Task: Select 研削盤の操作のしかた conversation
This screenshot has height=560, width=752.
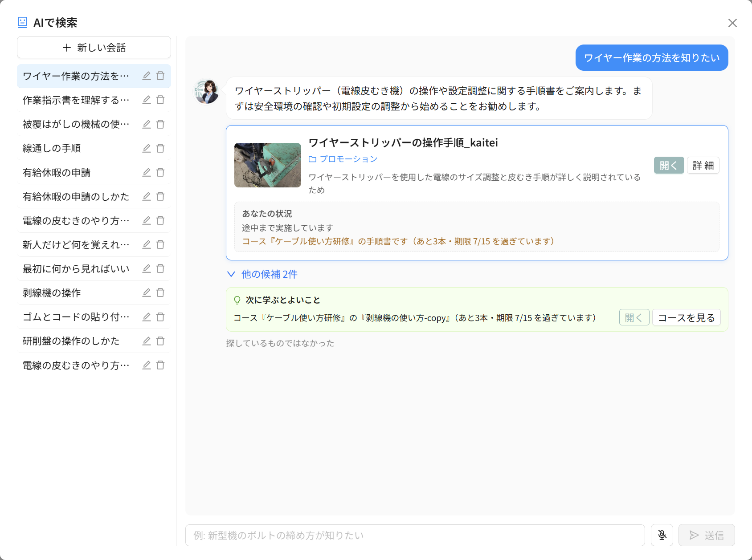Action: (94, 341)
